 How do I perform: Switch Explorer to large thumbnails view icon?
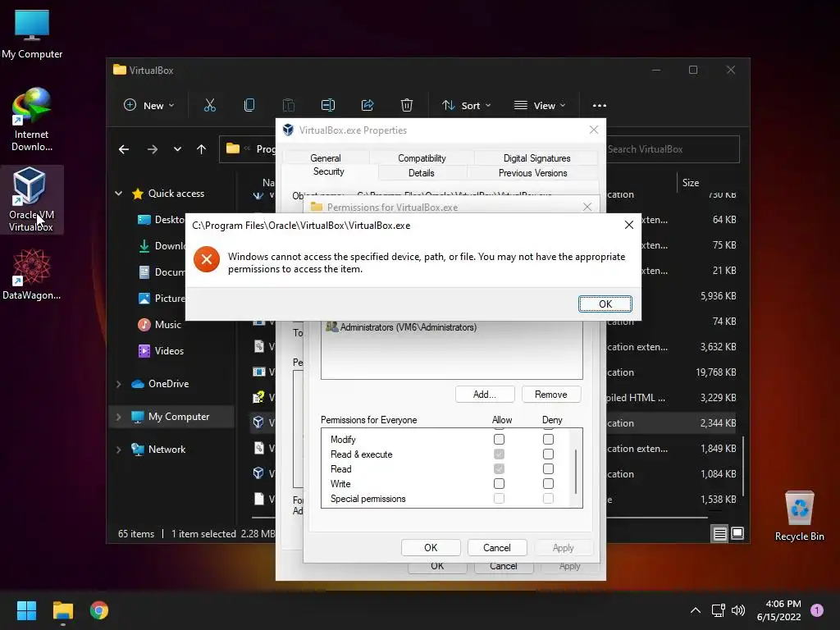point(737,533)
